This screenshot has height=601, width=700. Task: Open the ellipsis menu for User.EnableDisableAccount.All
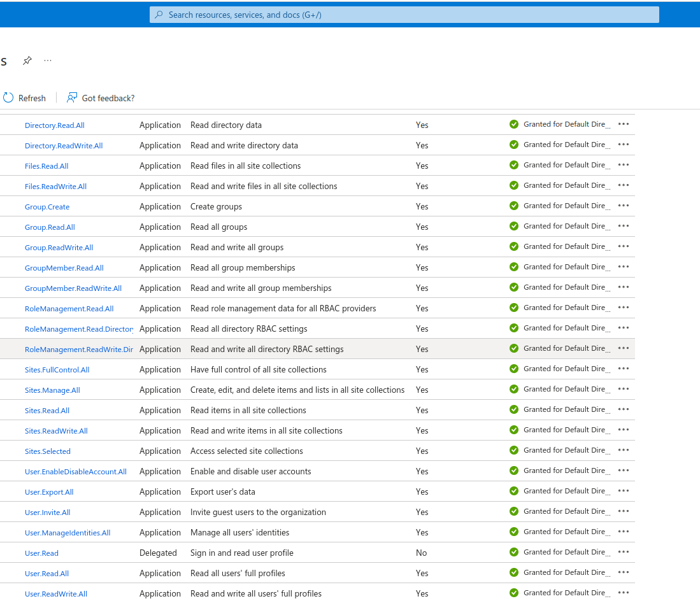point(624,470)
